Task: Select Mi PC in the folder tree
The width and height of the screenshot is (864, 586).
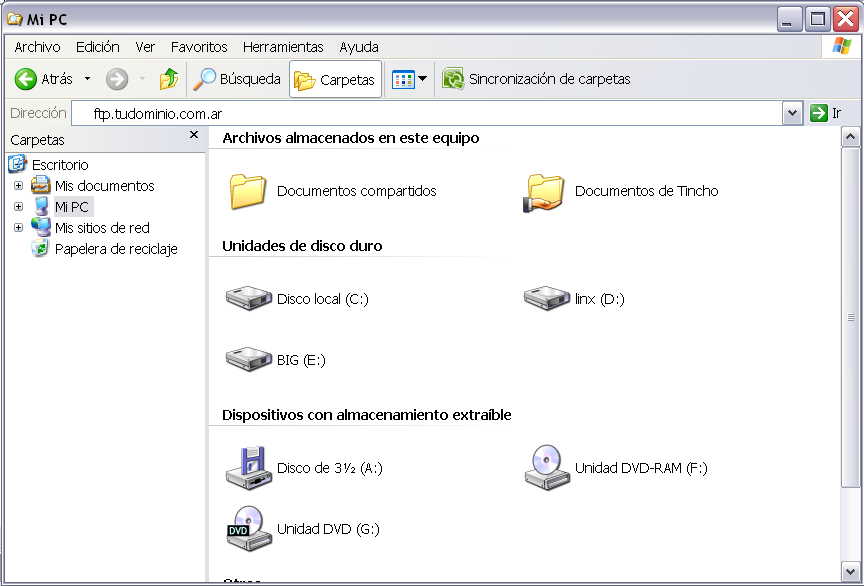Action: 72,207
